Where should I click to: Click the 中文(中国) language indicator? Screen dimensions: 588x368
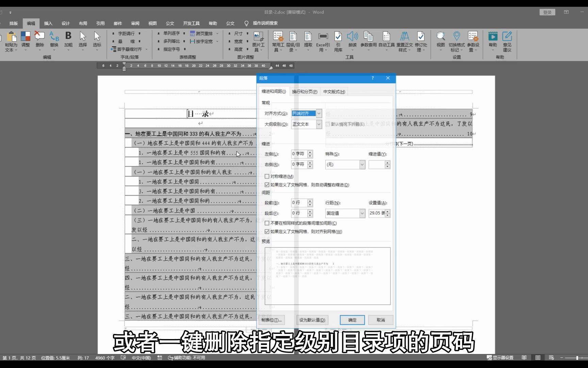(141, 358)
